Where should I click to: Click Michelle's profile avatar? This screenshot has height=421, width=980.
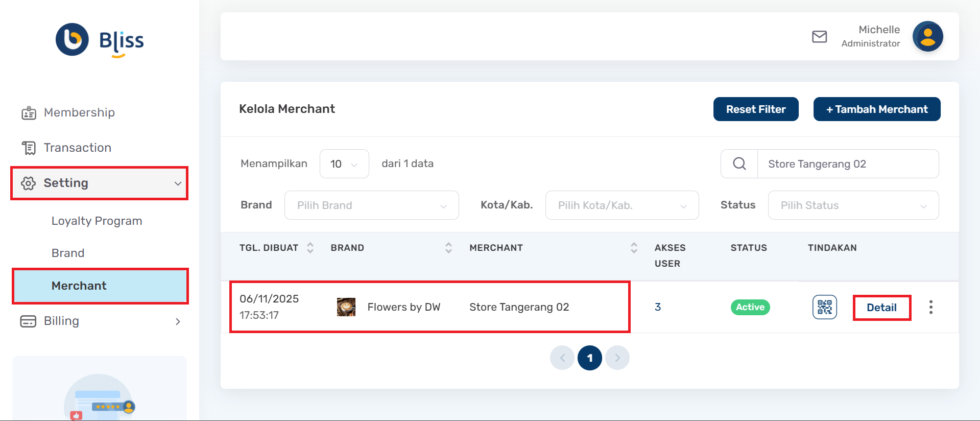tap(927, 37)
